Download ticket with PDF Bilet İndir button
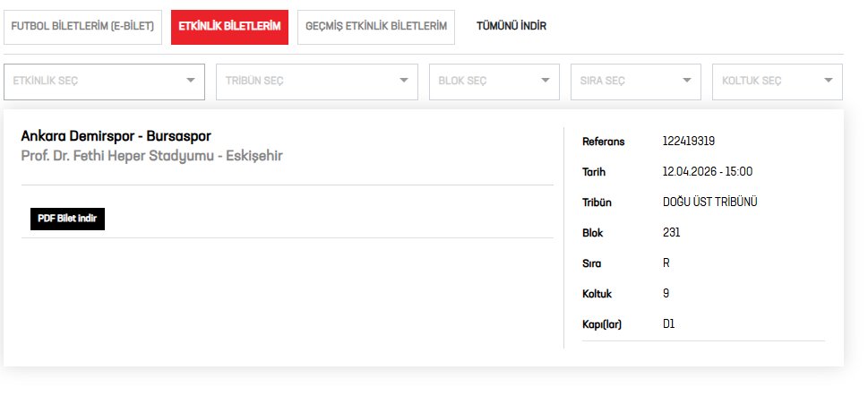 [x=67, y=219]
